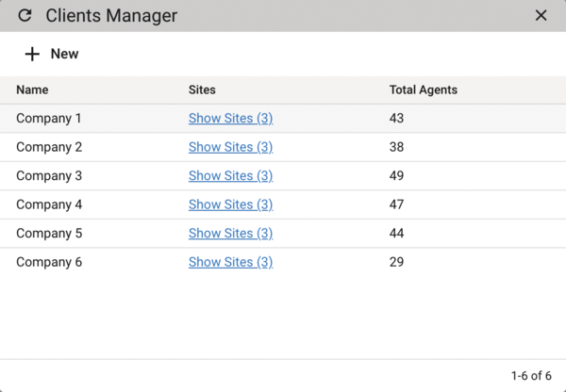Open Show Sites link for Company 4
This screenshot has height=392, width=566.
click(230, 204)
